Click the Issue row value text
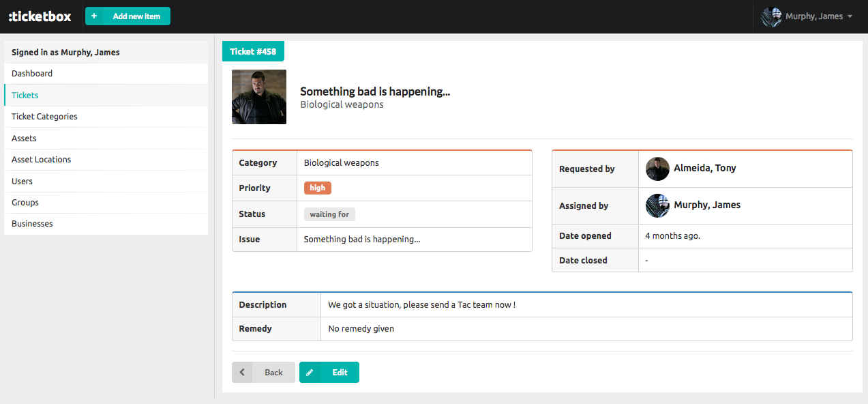Screen dimensions: 868x404 click(362, 240)
